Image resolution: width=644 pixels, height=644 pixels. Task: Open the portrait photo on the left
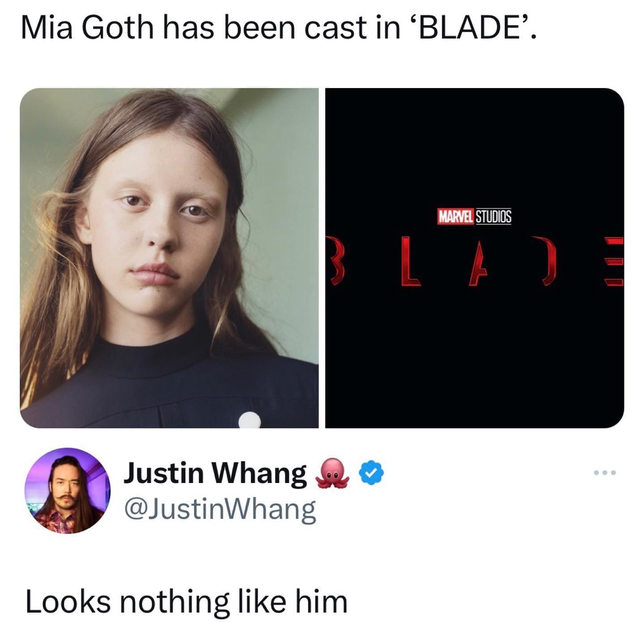(x=169, y=258)
